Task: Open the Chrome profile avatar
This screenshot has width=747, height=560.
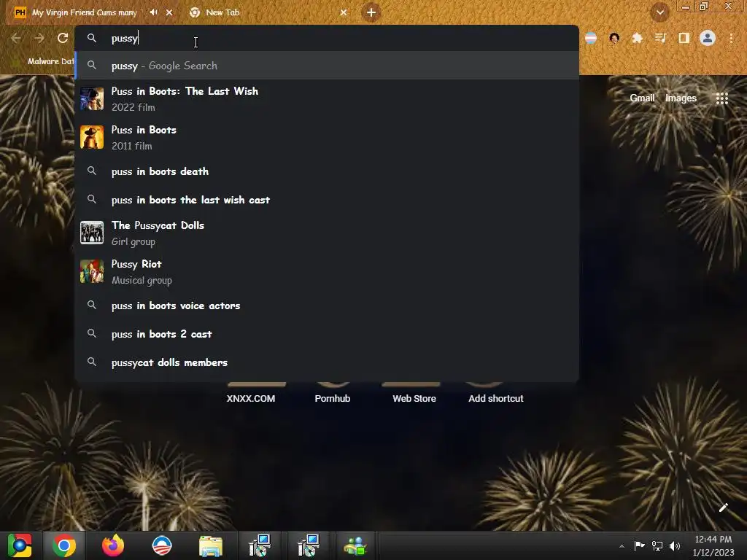Action: click(x=708, y=38)
